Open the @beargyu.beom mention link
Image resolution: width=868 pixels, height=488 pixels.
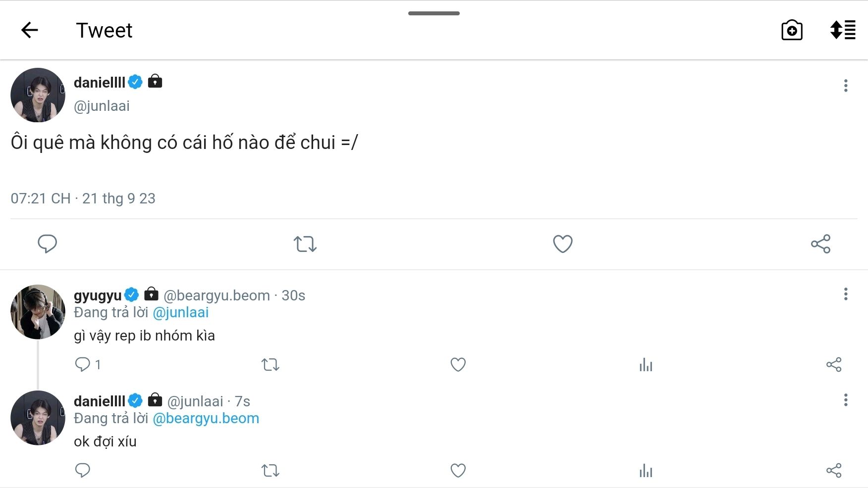tap(206, 418)
